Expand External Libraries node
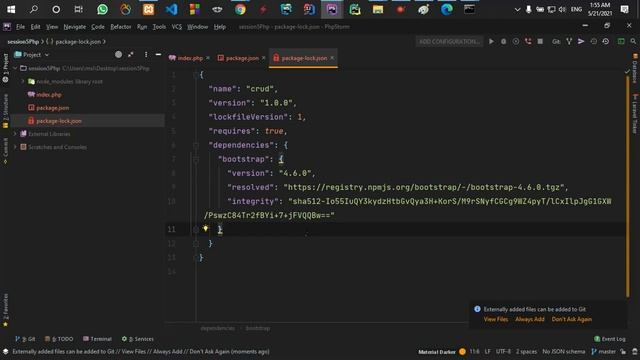Viewport: 640px width, 360px height. pyautogui.click(x=16, y=134)
